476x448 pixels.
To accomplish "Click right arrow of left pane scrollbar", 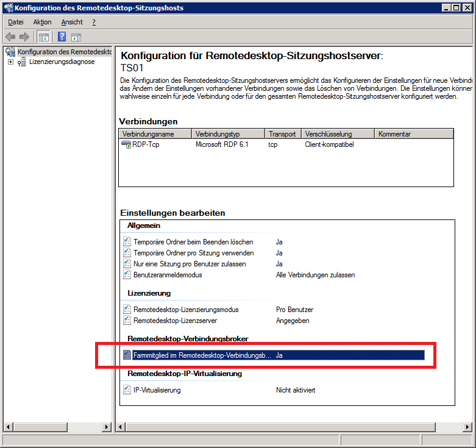I will click(x=107, y=427).
